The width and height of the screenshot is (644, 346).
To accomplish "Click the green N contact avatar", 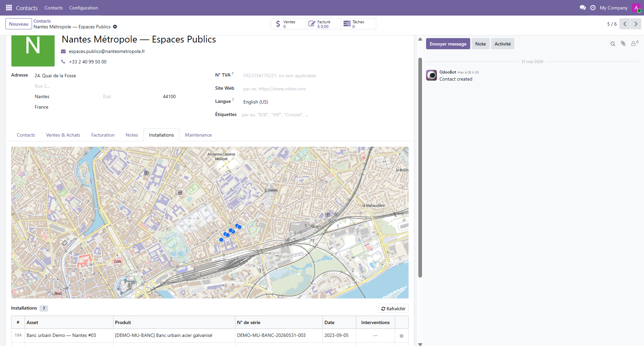I will 33,51.
